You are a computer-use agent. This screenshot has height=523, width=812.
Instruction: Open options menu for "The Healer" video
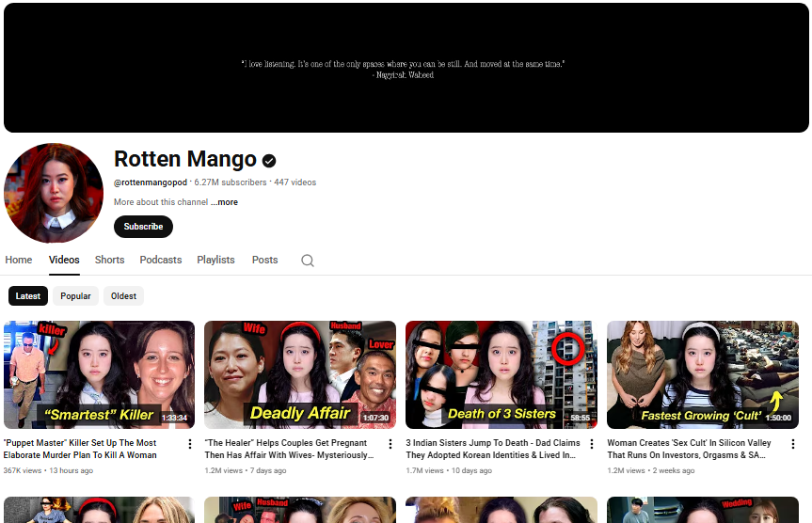coord(390,444)
